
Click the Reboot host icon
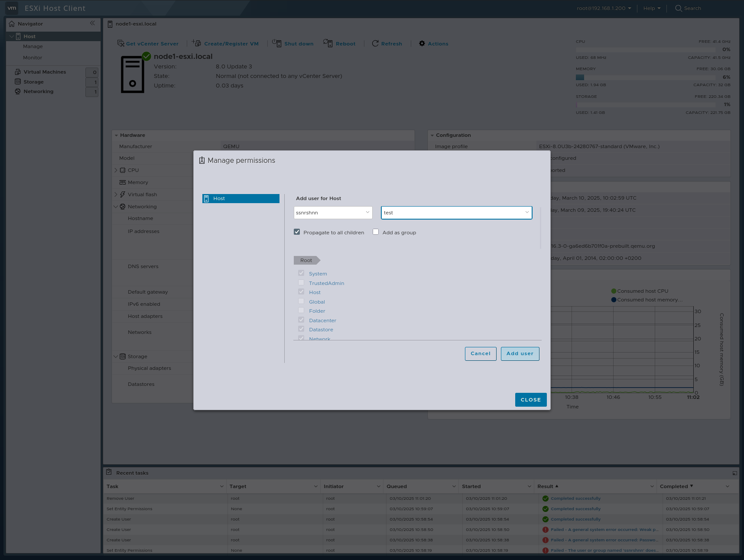(328, 43)
